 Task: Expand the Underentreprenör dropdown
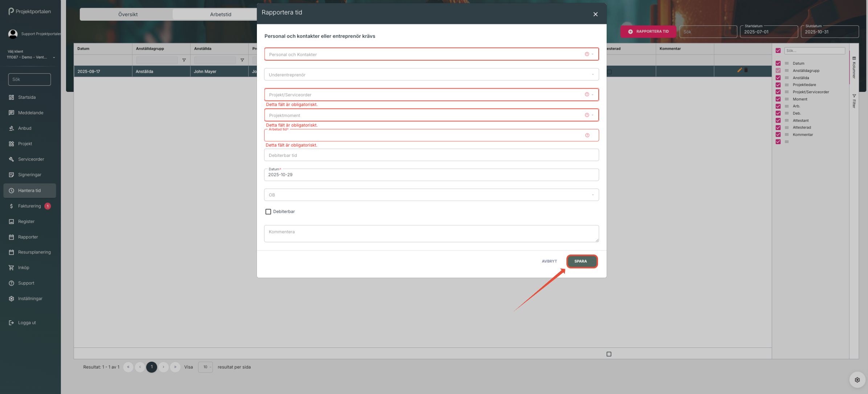tap(431, 75)
